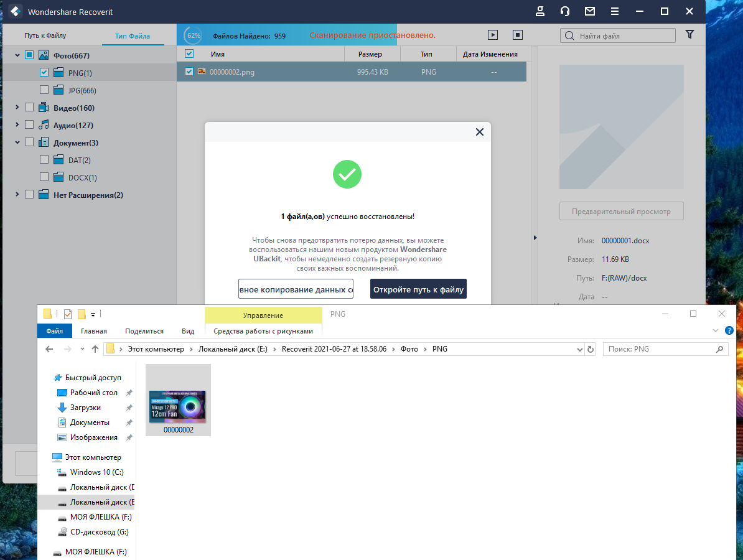Check the JPG(666) checkbox

tap(44, 90)
